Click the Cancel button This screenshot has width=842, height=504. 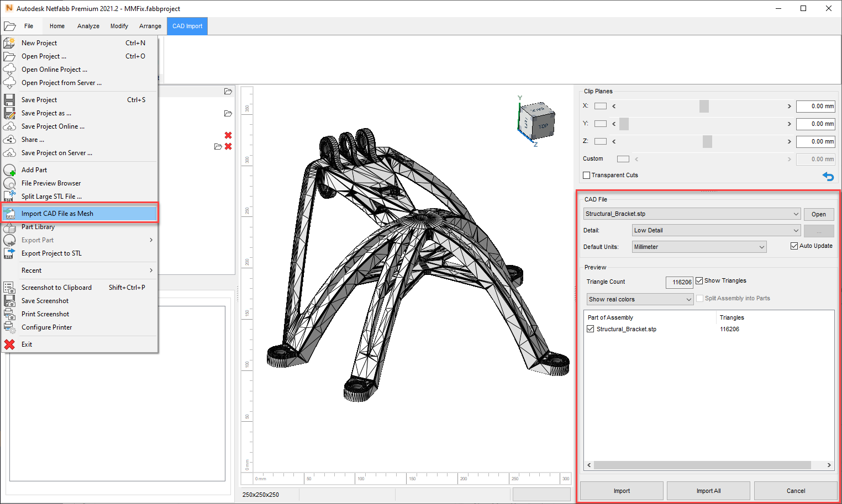(x=796, y=491)
